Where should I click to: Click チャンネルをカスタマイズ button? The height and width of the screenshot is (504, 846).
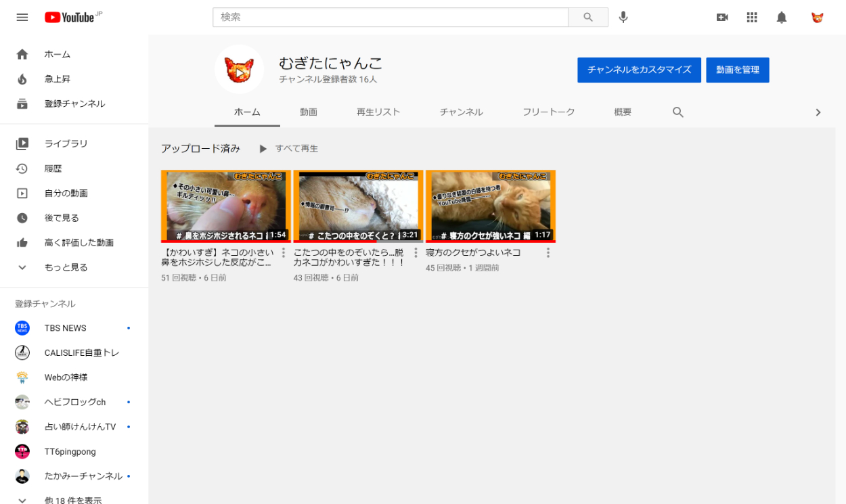point(639,70)
